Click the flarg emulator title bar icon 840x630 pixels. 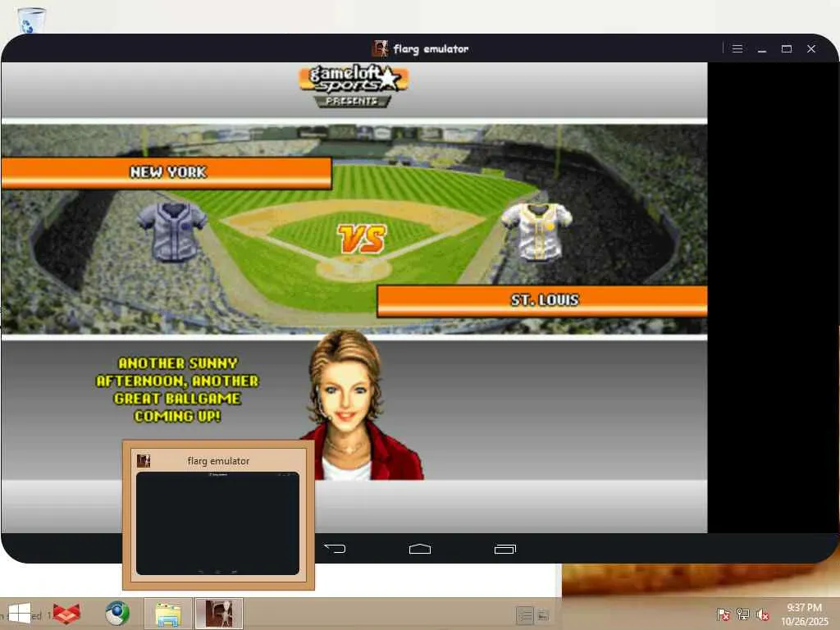point(380,48)
